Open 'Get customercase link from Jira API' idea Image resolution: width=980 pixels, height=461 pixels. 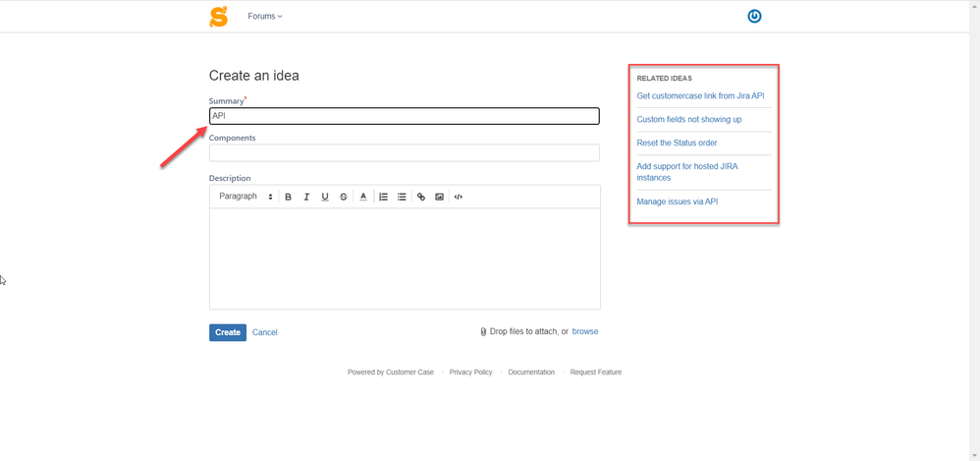pos(700,95)
